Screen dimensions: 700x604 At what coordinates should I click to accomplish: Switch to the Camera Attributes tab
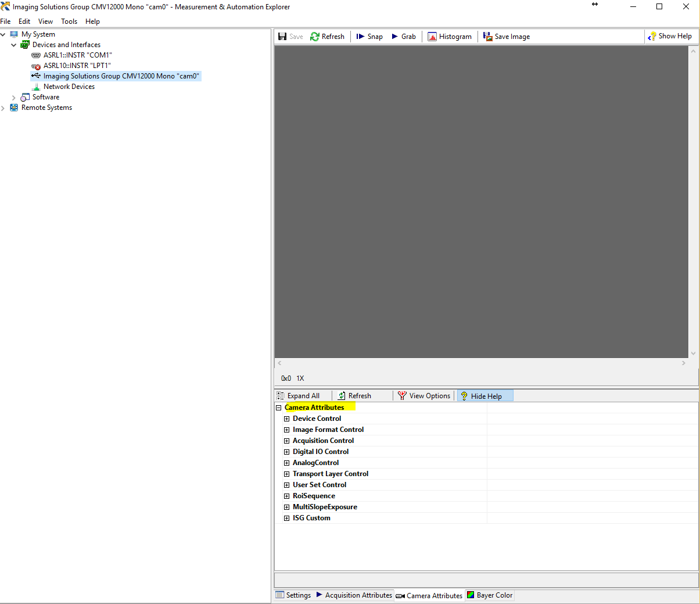[429, 595]
